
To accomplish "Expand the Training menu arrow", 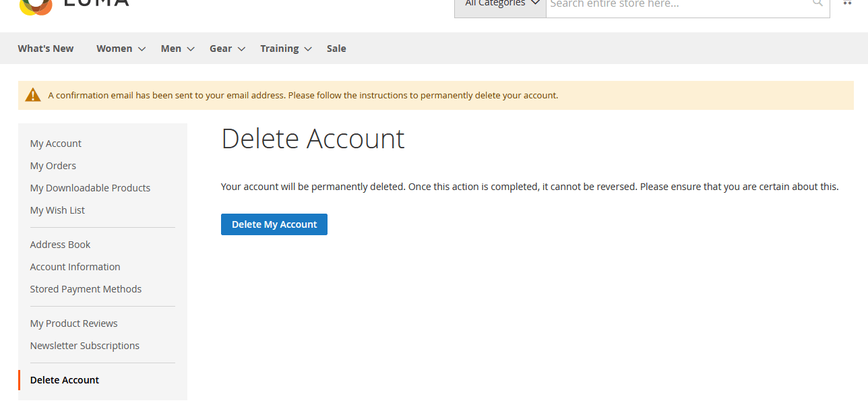I will 308,49.
